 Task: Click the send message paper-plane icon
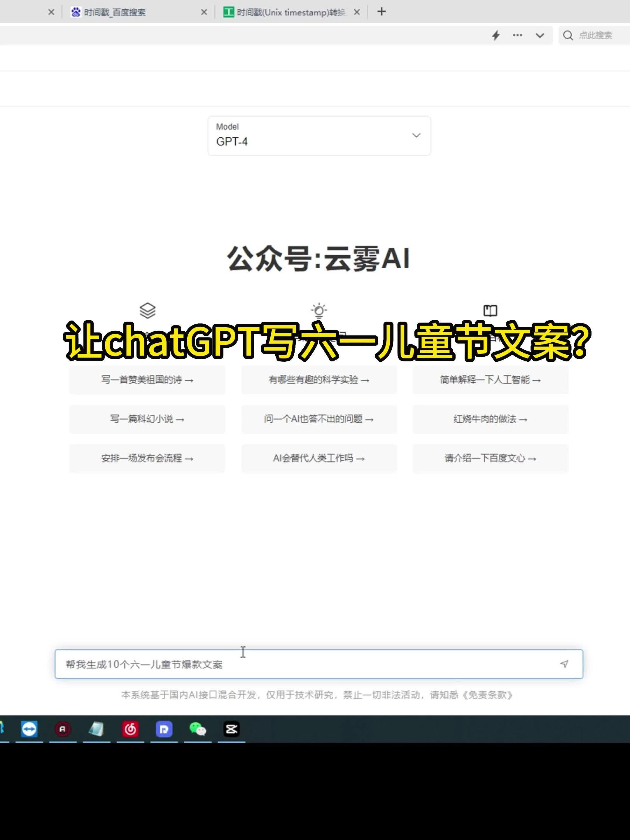tap(564, 664)
